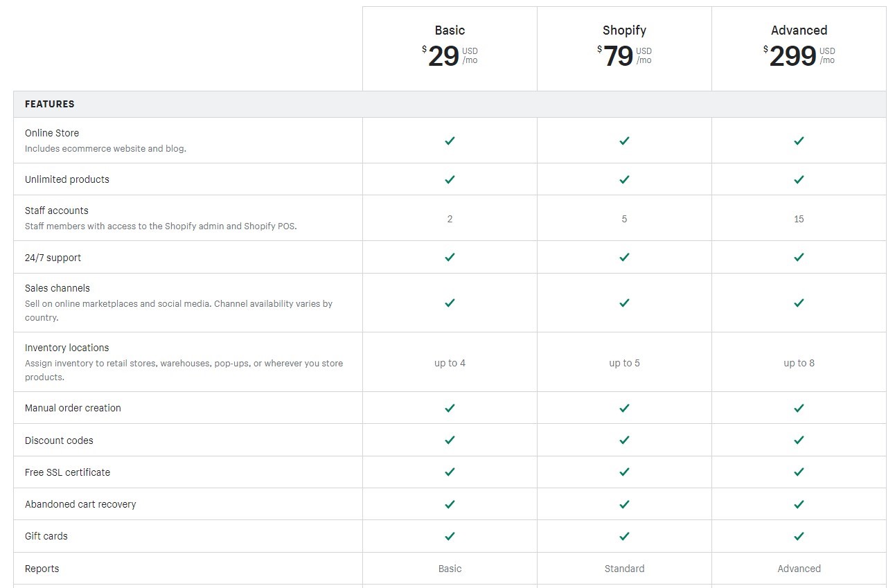Image resolution: width=895 pixels, height=588 pixels.
Task: Click the Reports feature label
Action: (42, 569)
